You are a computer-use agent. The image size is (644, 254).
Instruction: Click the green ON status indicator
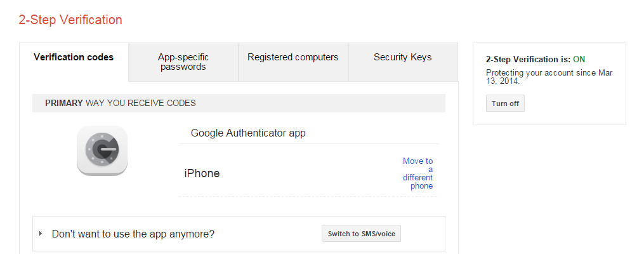[x=579, y=59]
